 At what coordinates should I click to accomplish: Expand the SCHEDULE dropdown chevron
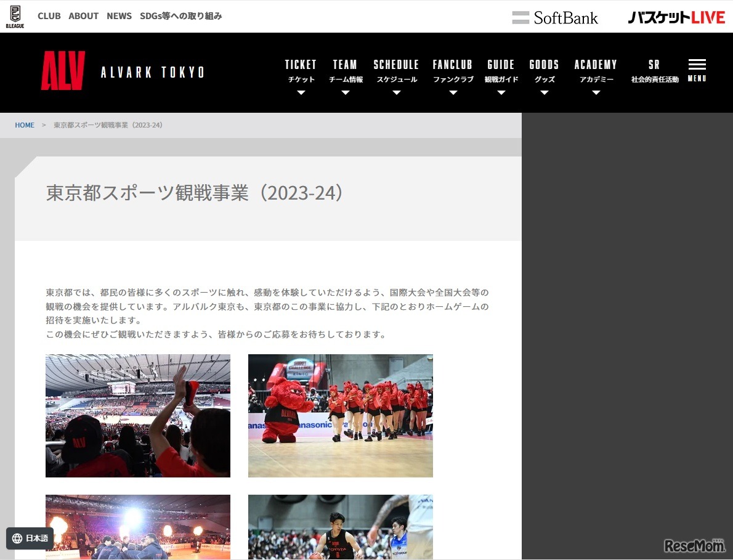point(396,93)
